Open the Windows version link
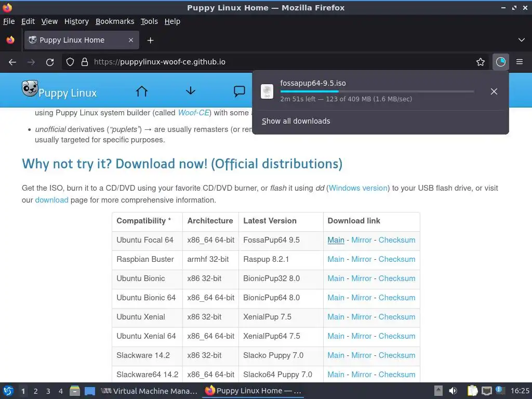 tap(358, 188)
